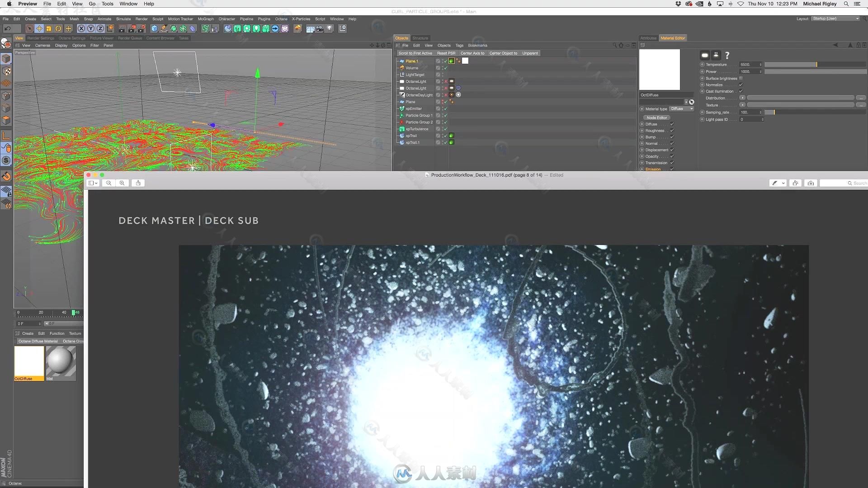Screen dimensions: 868x488
Task: Switch to the Structure tab
Action: tap(420, 38)
